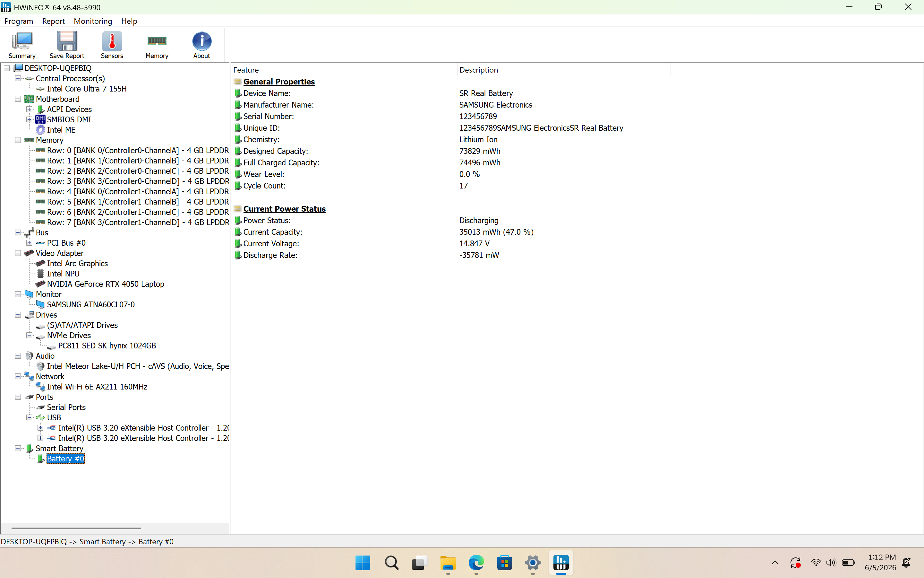Click the Serial Ports icon
Image resolution: width=924 pixels, height=578 pixels.
40,407
